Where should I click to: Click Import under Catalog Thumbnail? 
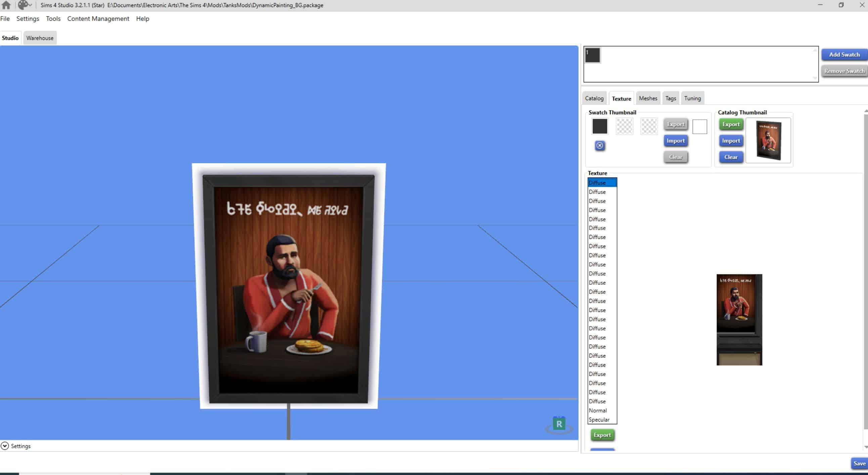tap(731, 141)
